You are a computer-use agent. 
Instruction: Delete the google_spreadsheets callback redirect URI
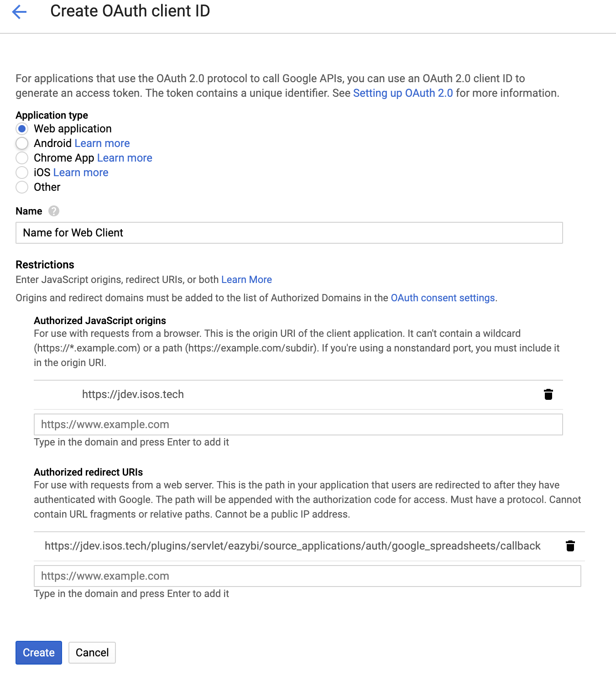point(570,546)
